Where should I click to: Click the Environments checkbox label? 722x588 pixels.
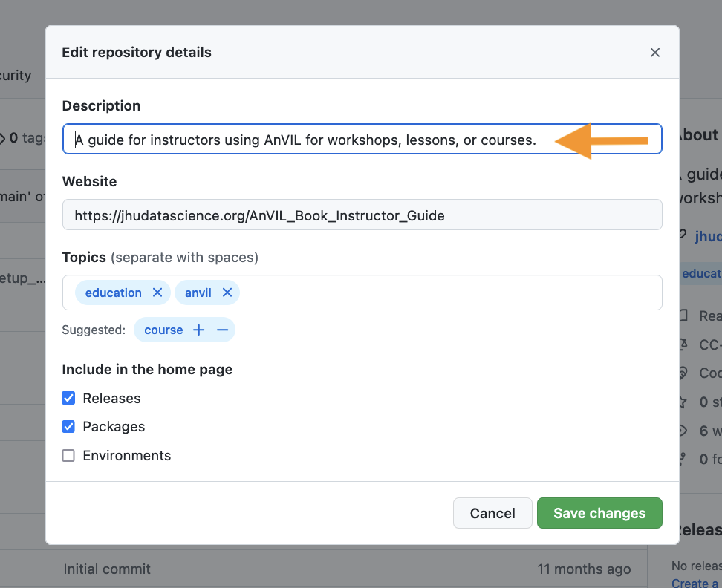point(126,456)
